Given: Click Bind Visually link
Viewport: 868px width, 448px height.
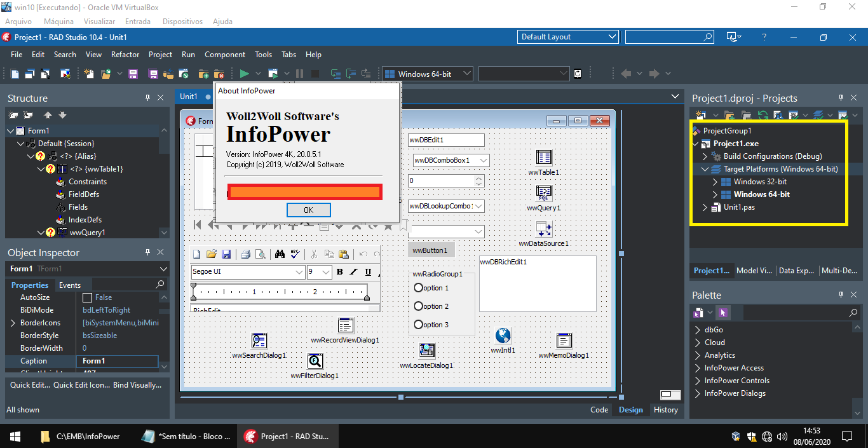Looking at the screenshot, I should [137, 385].
